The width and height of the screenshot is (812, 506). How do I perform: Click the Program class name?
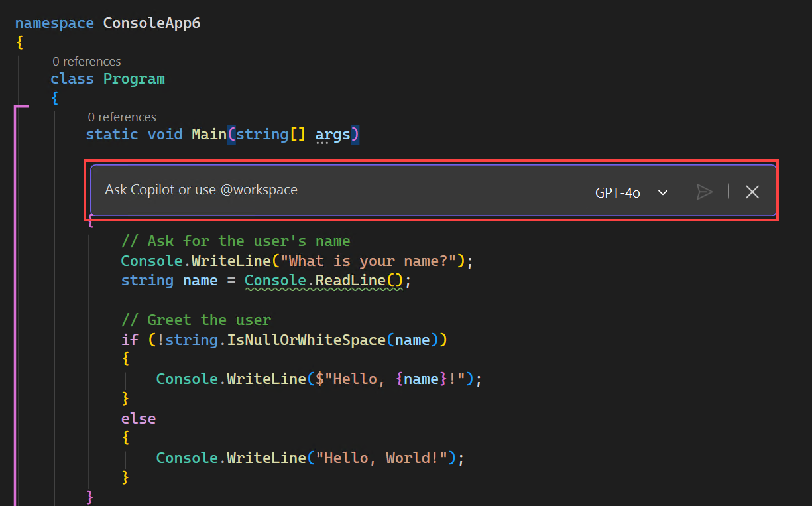134,78
